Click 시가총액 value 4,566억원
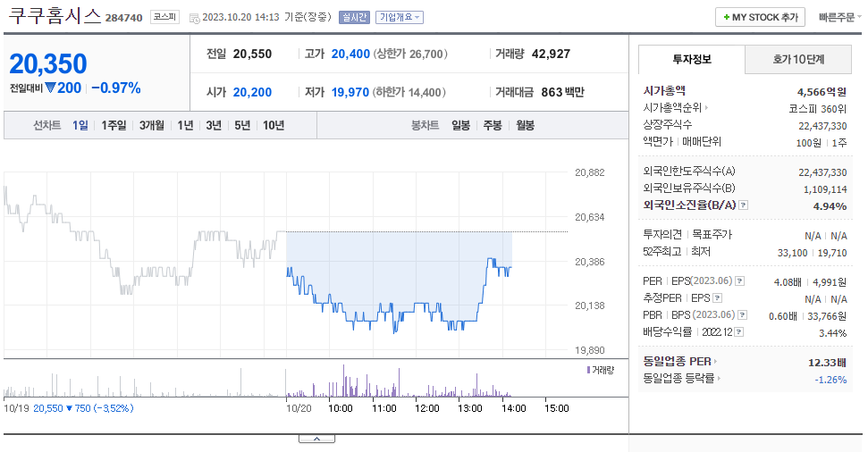 (x=822, y=92)
